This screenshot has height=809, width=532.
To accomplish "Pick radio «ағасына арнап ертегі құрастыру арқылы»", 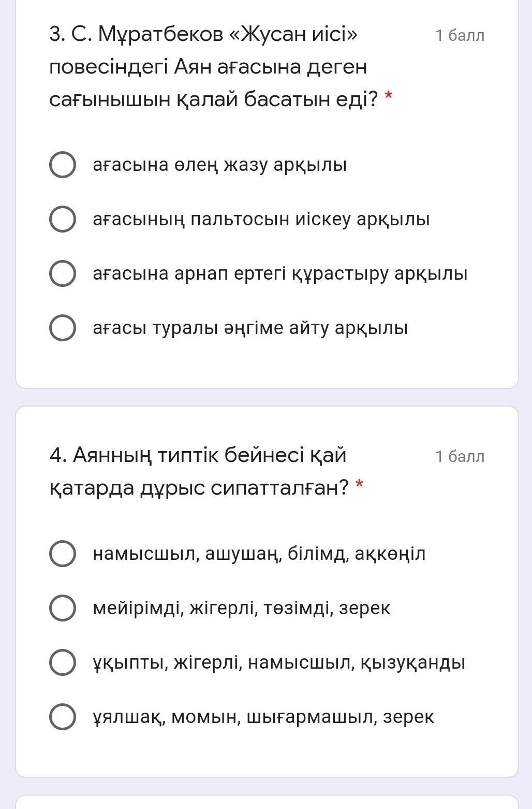I will click(x=63, y=273).
